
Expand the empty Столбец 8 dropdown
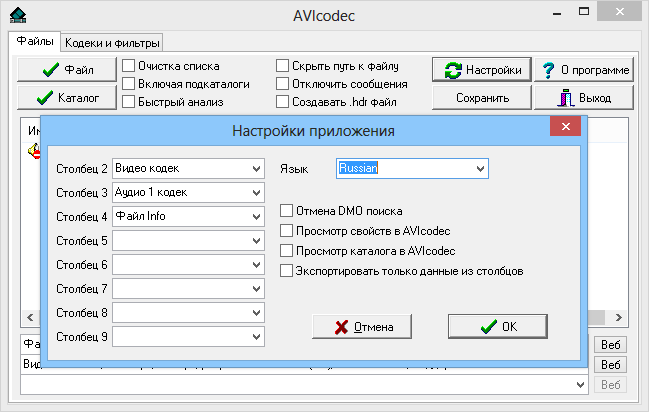point(188,313)
